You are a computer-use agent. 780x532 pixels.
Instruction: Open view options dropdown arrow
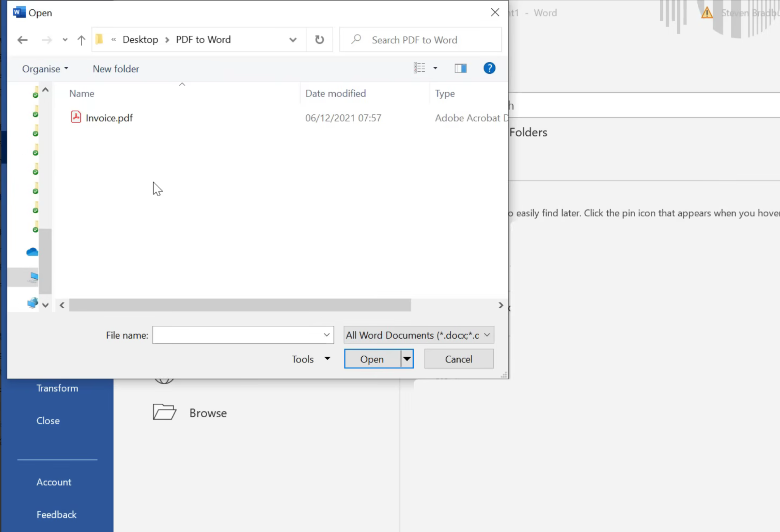click(435, 68)
